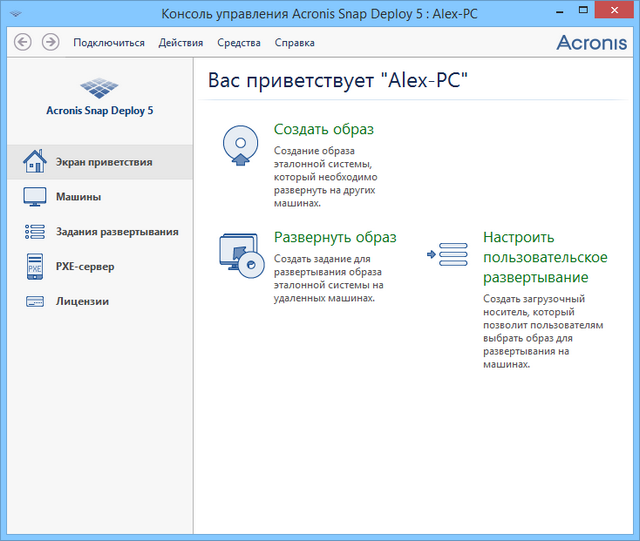Click the PXE server icon in sidebar

coord(35,267)
